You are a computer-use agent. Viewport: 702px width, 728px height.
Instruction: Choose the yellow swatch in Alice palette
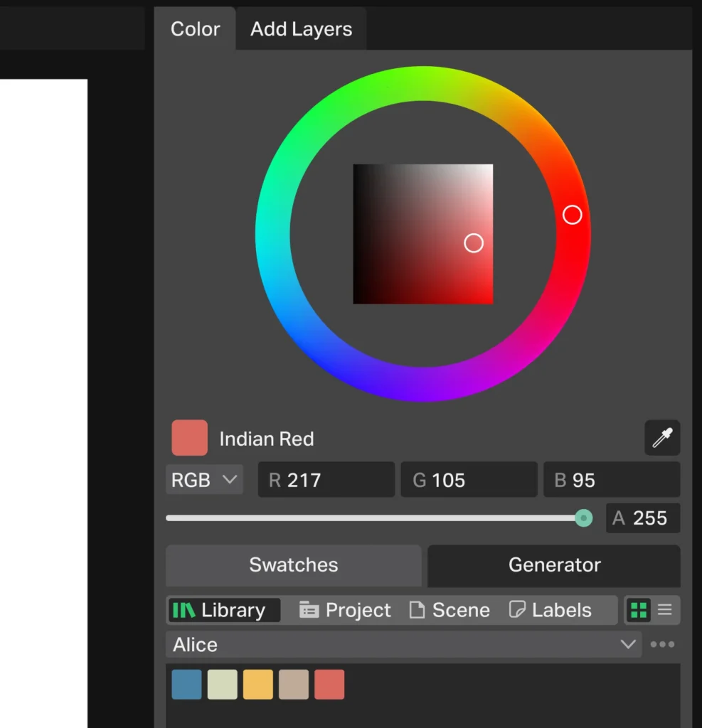(x=257, y=684)
